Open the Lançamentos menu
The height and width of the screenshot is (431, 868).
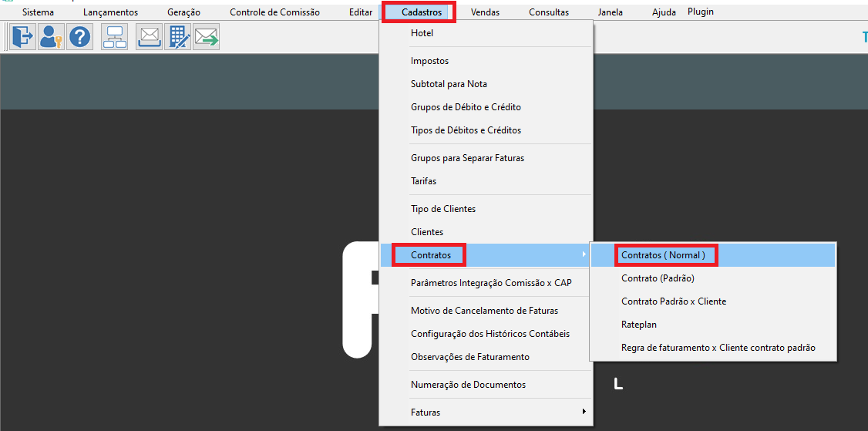coord(111,12)
